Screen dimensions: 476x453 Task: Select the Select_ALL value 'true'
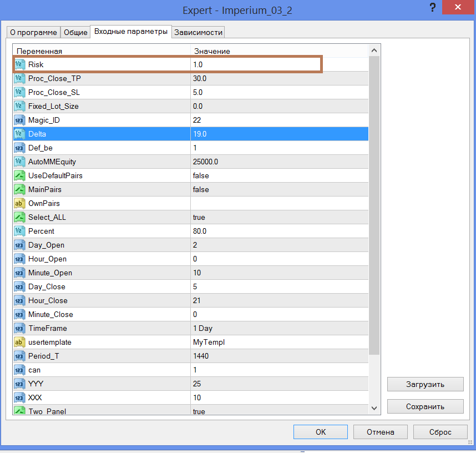(x=199, y=217)
